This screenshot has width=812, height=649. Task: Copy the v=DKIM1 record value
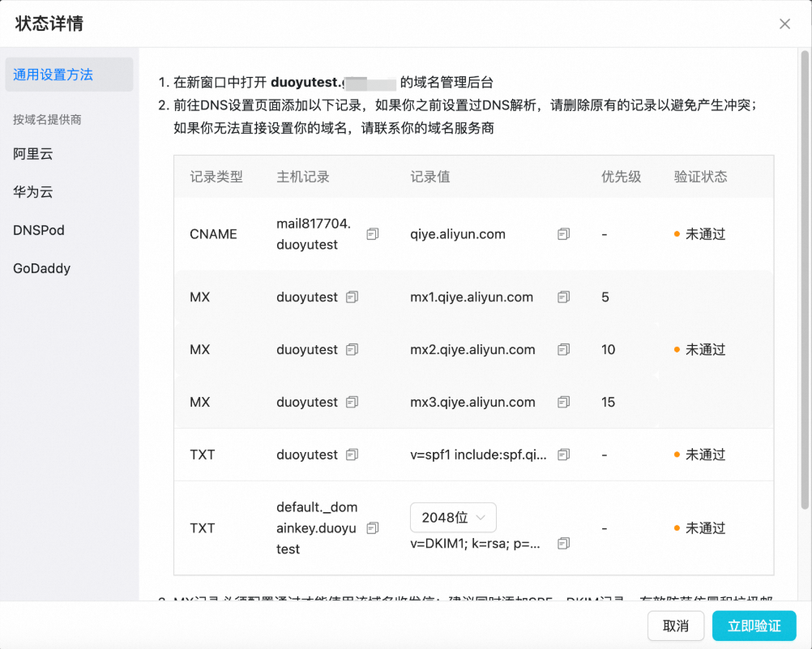563,544
